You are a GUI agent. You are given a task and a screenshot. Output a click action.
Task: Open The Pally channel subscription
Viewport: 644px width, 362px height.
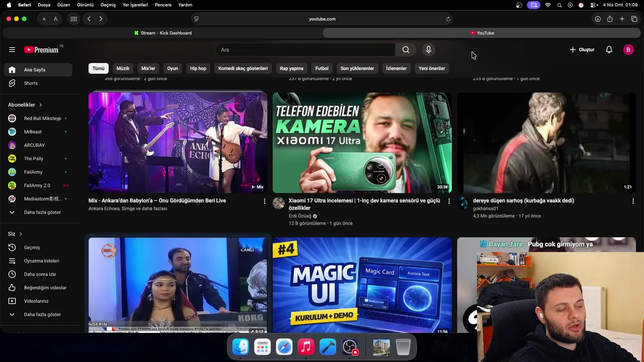click(38, 158)
